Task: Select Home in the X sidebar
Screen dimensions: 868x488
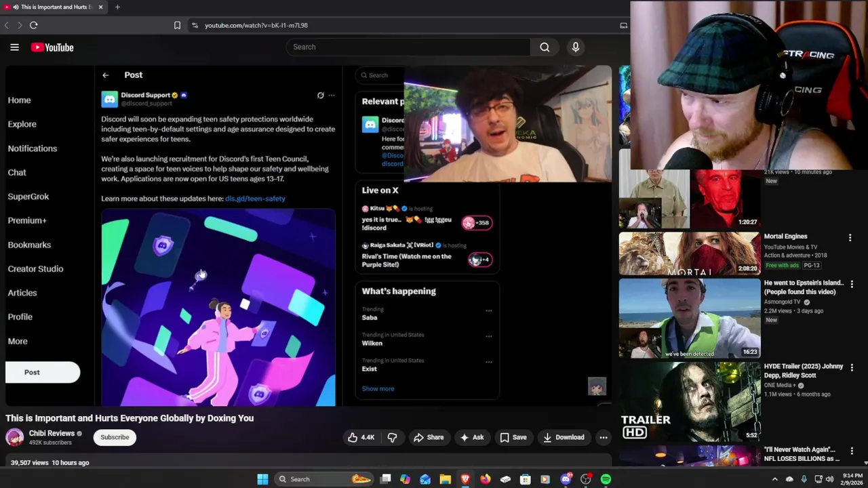Action: [19, 100]
